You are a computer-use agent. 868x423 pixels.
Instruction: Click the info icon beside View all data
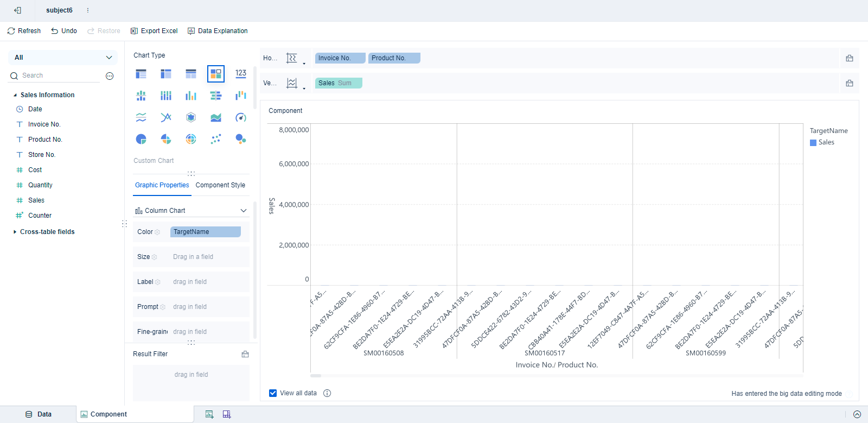327,393
